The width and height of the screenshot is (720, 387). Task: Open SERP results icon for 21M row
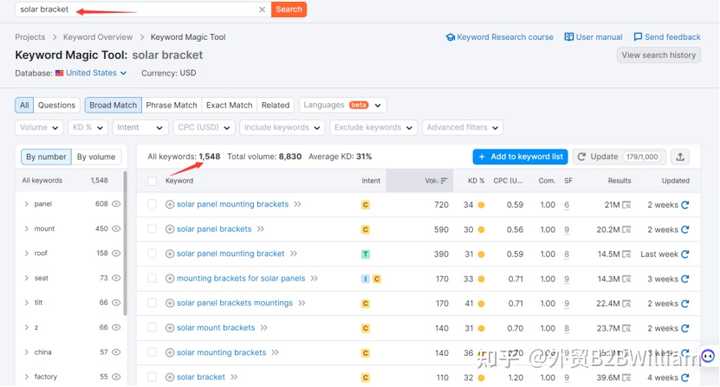click(627, 205)
